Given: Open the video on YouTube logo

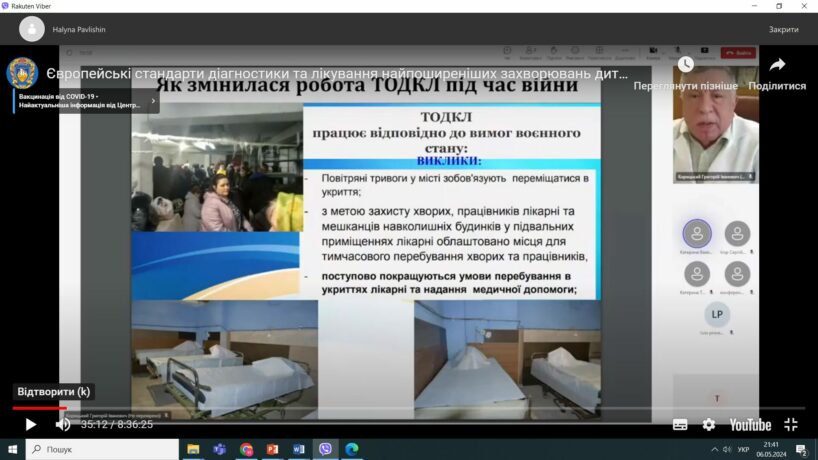Looking at the screenshot, I should click(x=750, y=424).
